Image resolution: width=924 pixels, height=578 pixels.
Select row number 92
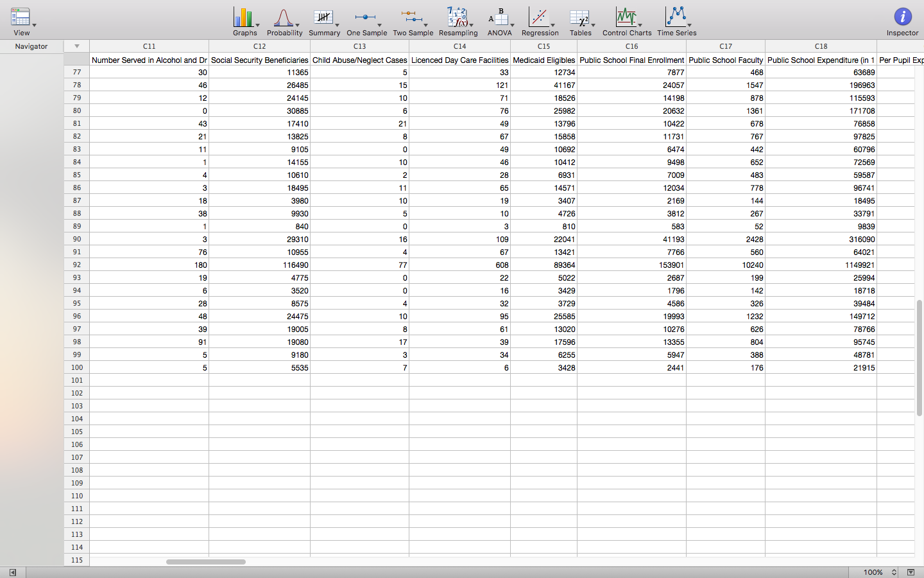pos(77,265)
